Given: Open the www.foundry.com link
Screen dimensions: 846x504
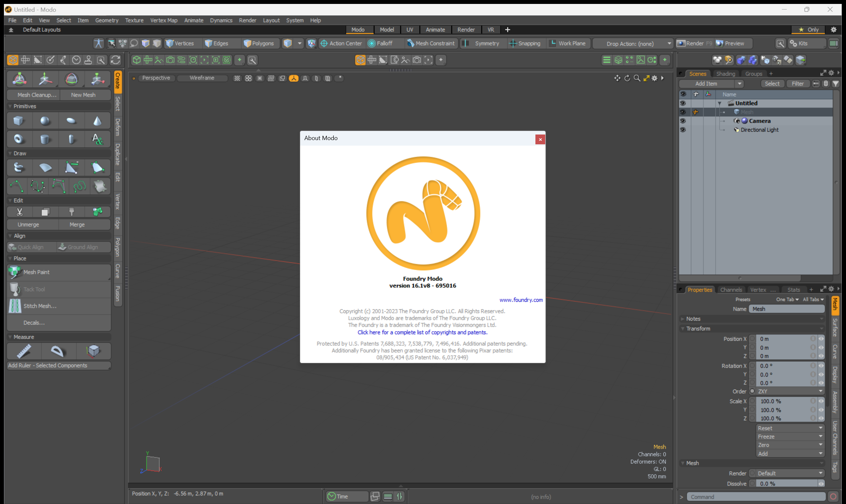Looking at the screenshot, I should 521,300.
